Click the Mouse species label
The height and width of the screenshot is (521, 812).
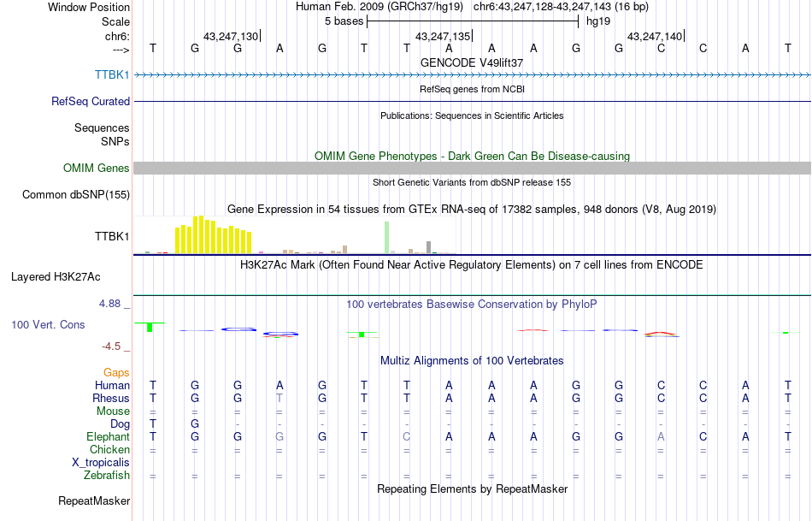pyautogui.click(x=114, y=411)
